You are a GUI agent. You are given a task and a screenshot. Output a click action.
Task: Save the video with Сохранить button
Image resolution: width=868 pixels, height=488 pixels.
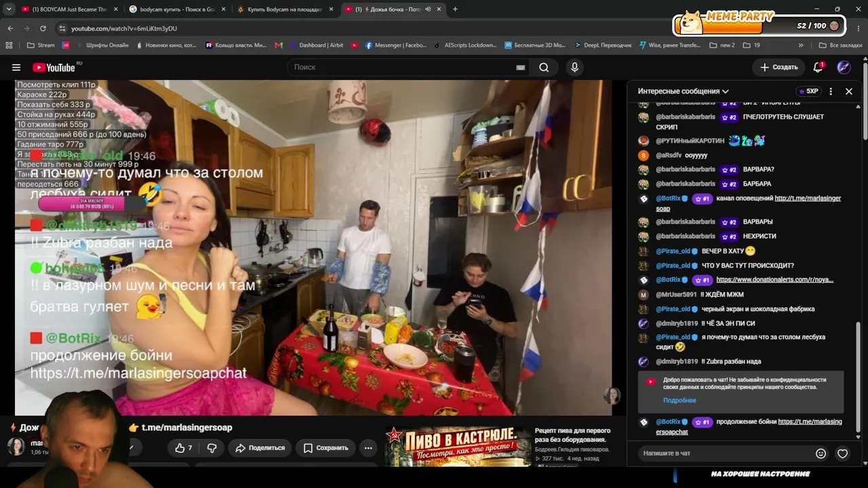click(x=326, y=447)
